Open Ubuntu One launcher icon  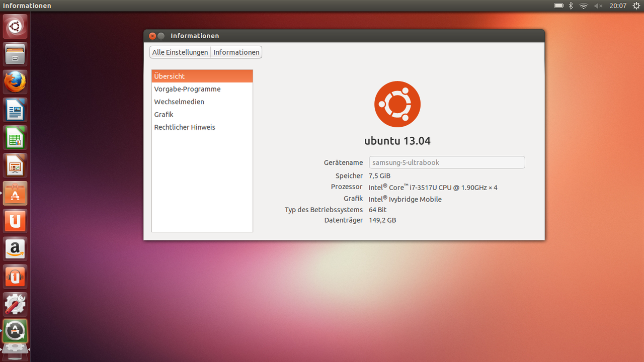pyautogui.click(x=15, y=221)
